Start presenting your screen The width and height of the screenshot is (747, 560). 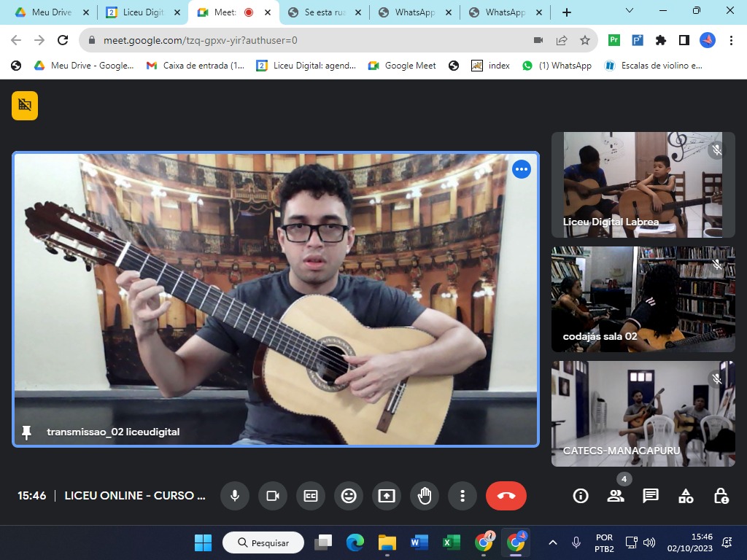387,496
